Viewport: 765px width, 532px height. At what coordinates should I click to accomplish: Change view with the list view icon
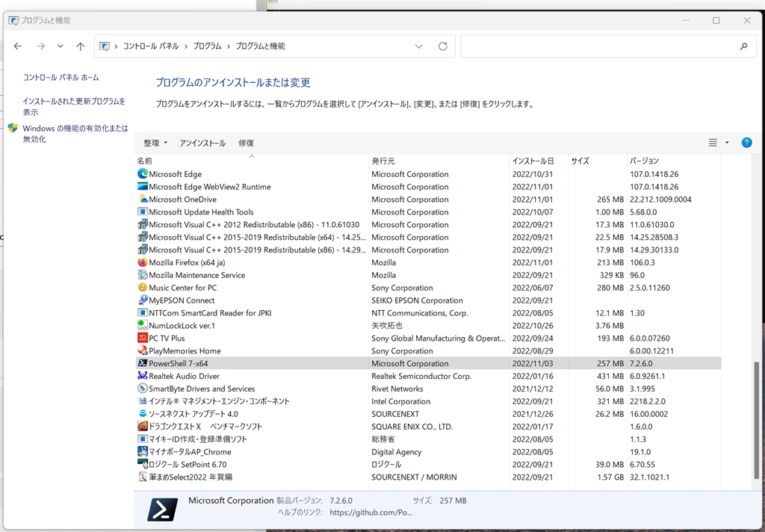[713, 143]
